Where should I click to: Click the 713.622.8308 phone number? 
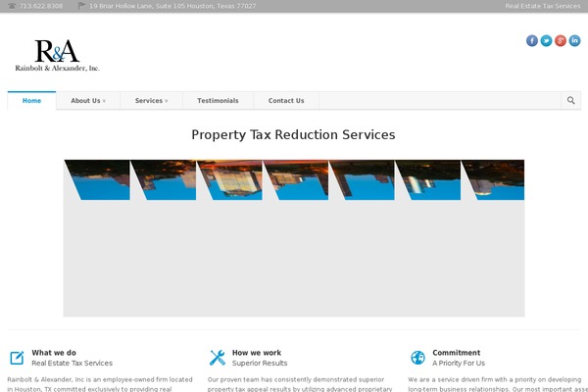41,6
